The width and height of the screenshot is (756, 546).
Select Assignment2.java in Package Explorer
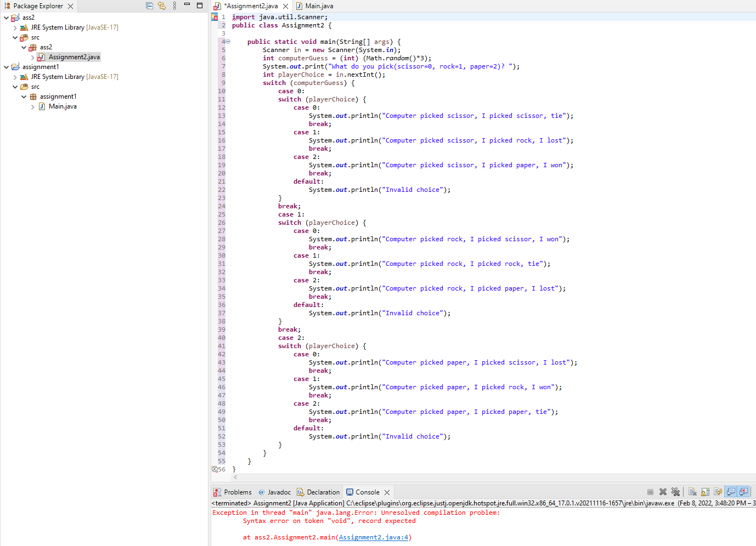74,57
